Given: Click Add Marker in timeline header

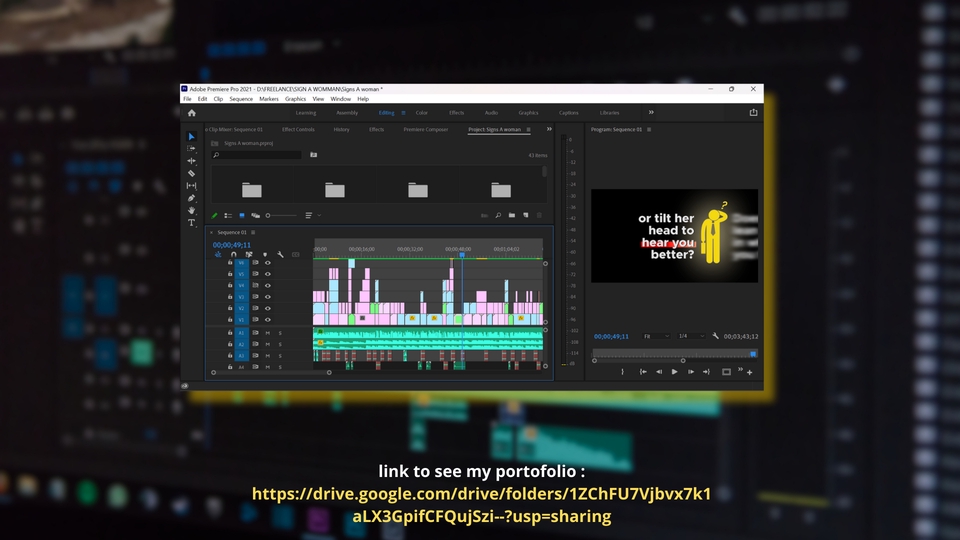Looking at the screenshot, I should [x=265, y=255].
